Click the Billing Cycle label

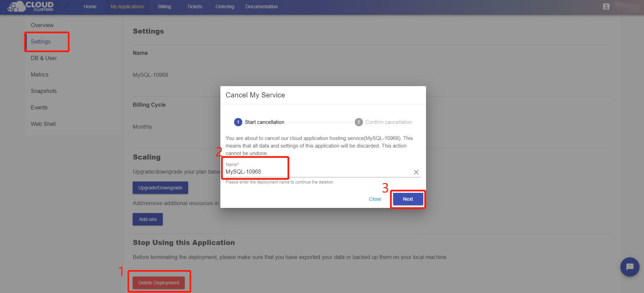point(149,105)
